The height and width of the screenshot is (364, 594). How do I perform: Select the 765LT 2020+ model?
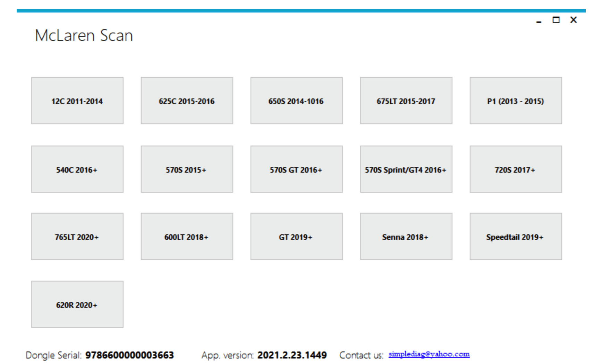coord(77,236)
